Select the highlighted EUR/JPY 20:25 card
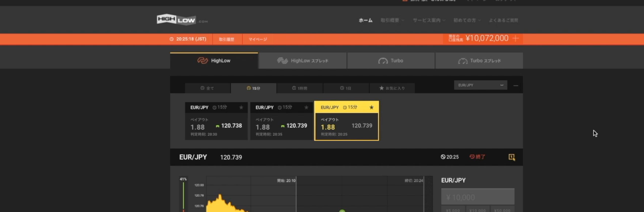 tap(347, 121)
